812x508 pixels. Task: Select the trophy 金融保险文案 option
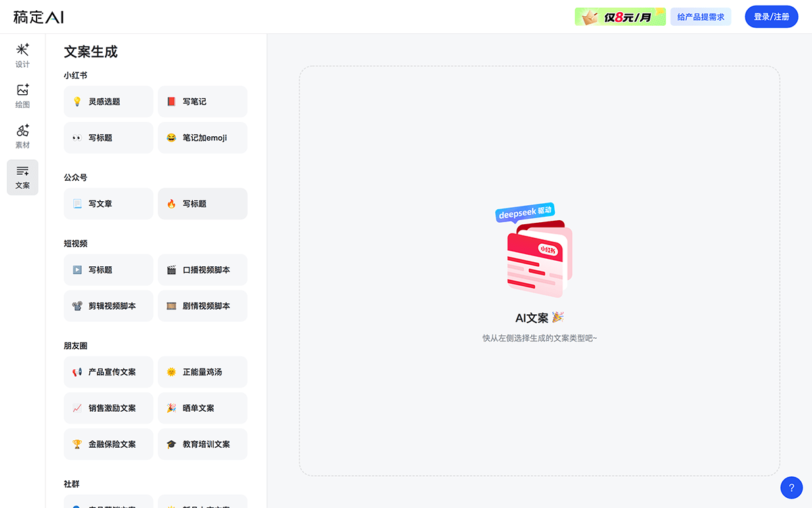(x=108, y=444)
